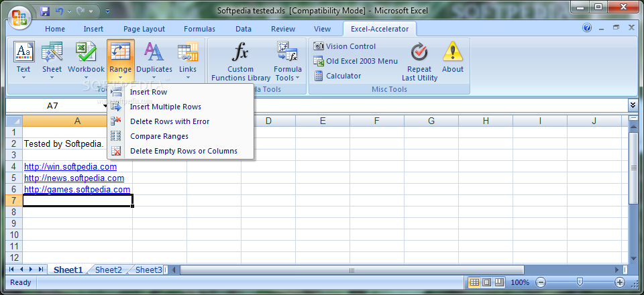
Task: Open the Links tools icon
Action: [x=188, y=60]
